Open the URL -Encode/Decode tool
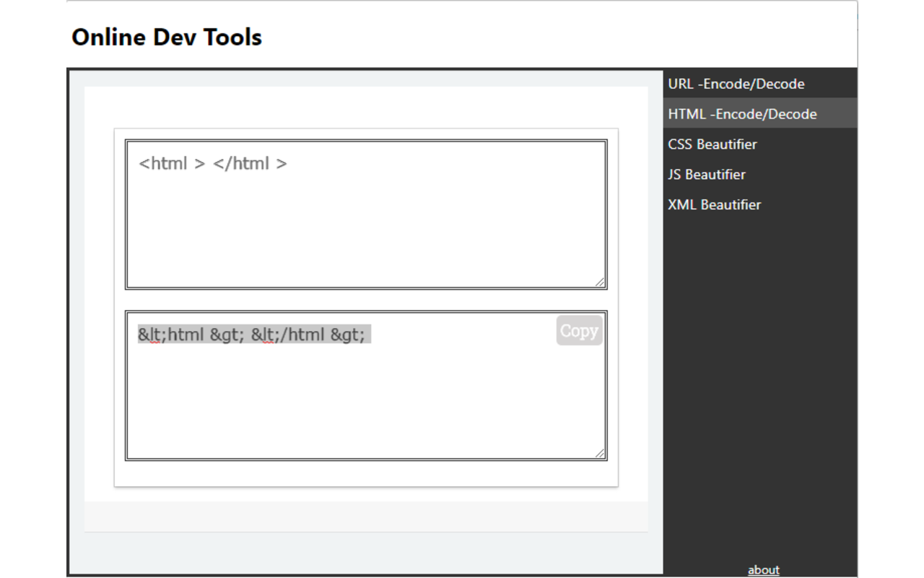 760,84
